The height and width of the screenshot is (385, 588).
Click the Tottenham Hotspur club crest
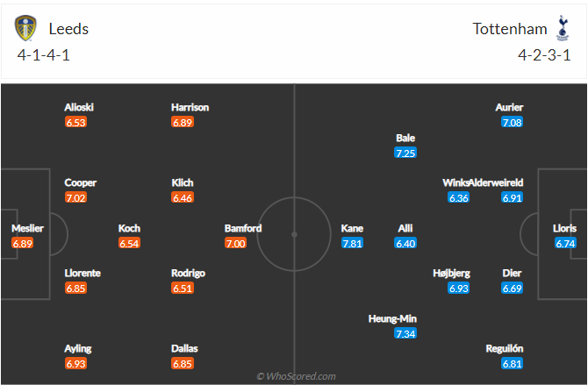click(x=563, y=28)
